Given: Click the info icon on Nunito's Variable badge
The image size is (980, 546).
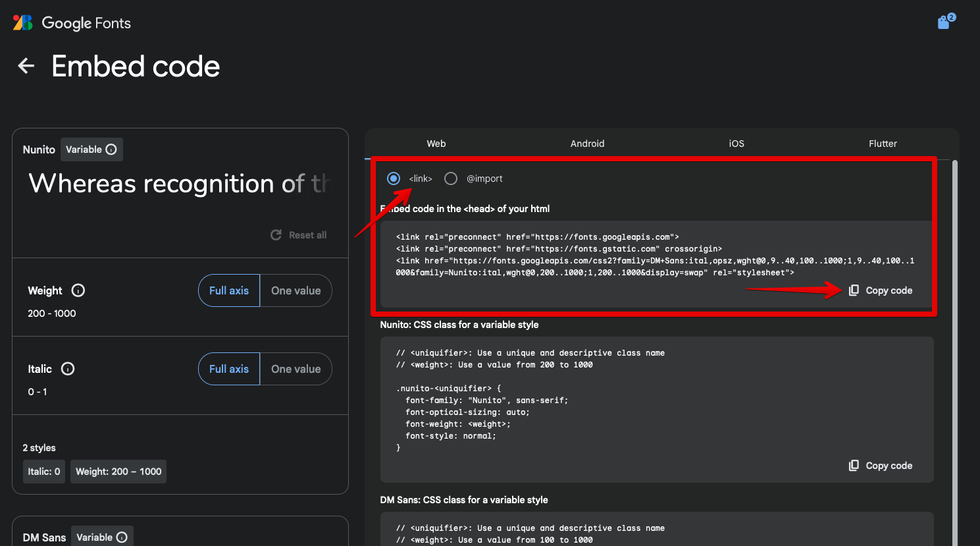Looking at the screenshot, I should (x=109, y=150).
